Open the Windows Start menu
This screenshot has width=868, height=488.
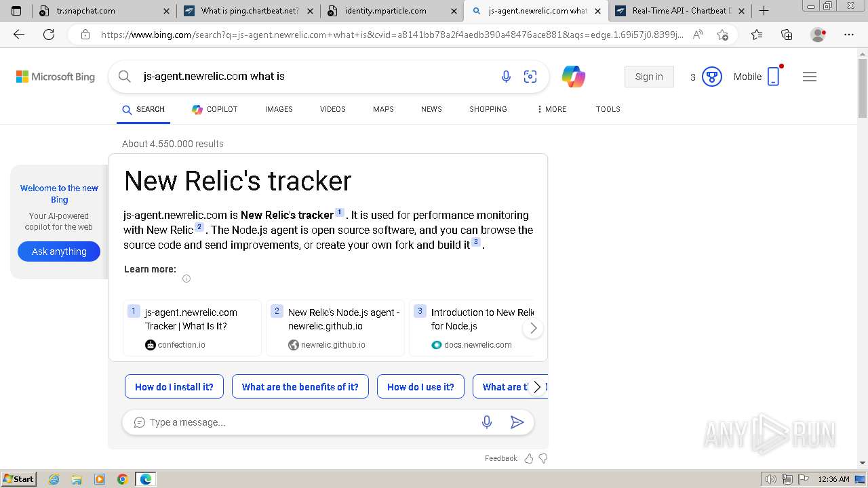(18, 479)
